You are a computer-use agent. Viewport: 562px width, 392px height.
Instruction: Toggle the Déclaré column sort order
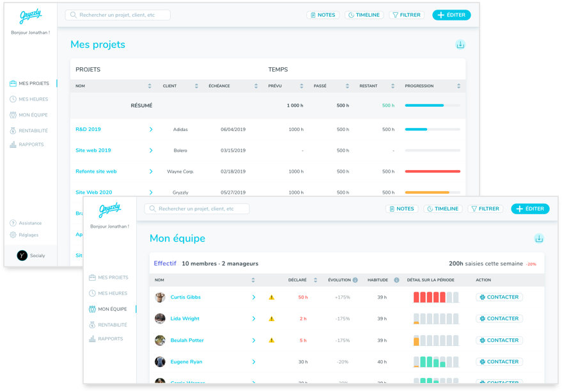click(x=314, y=279)
